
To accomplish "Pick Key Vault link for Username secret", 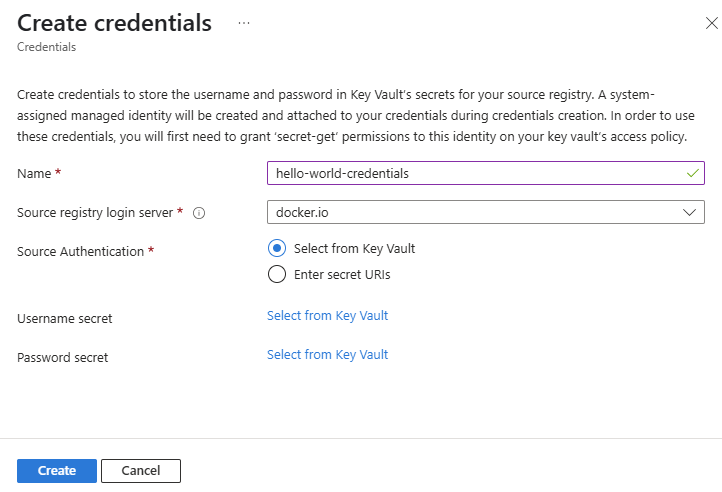I will 327,316.
